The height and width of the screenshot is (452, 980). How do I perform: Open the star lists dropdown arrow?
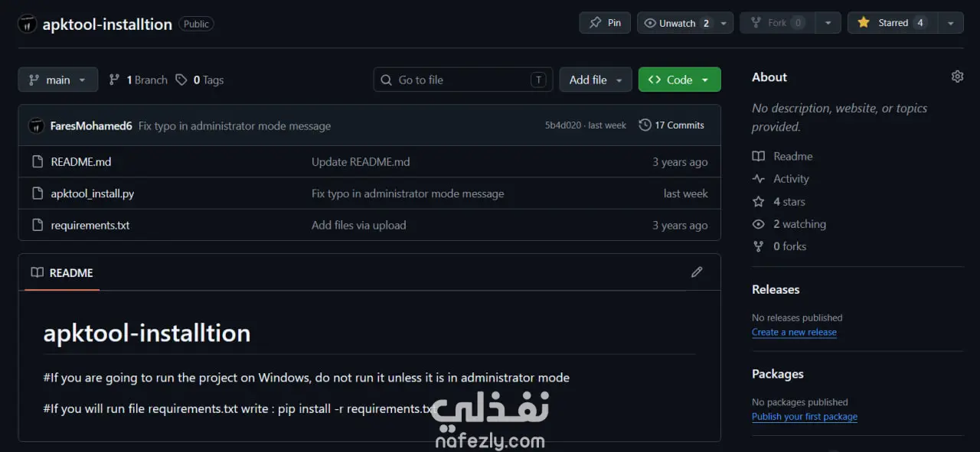point(950,23)
